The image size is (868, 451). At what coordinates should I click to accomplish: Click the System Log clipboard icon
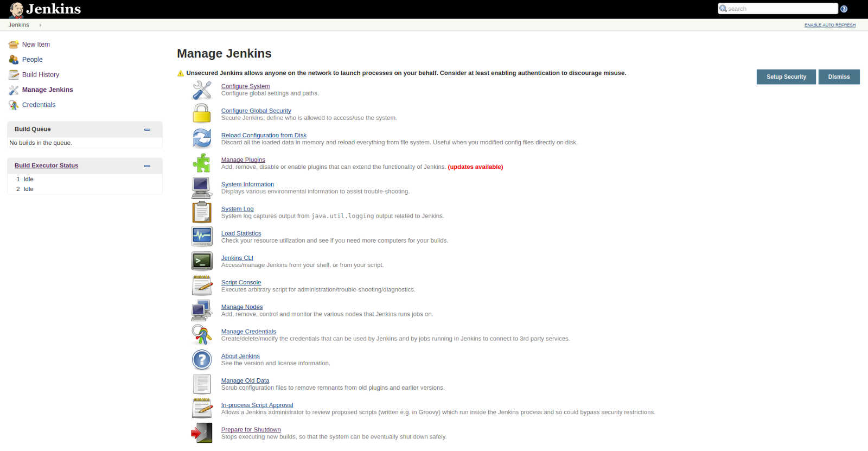tap(202, 212)
